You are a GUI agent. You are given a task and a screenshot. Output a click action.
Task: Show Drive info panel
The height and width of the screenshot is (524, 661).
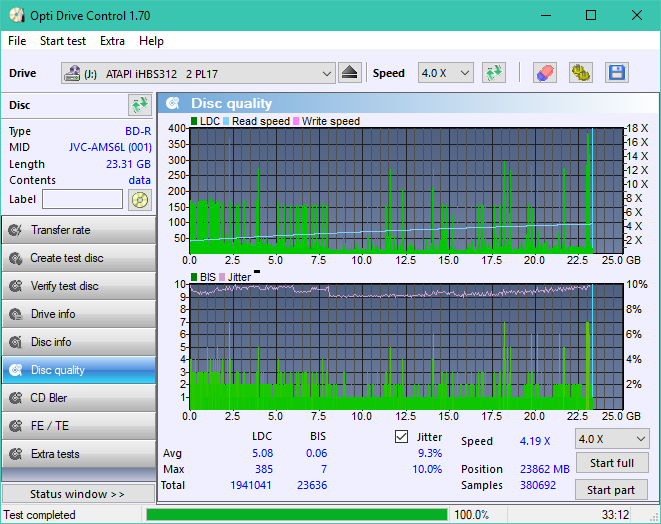pos(78,314)
